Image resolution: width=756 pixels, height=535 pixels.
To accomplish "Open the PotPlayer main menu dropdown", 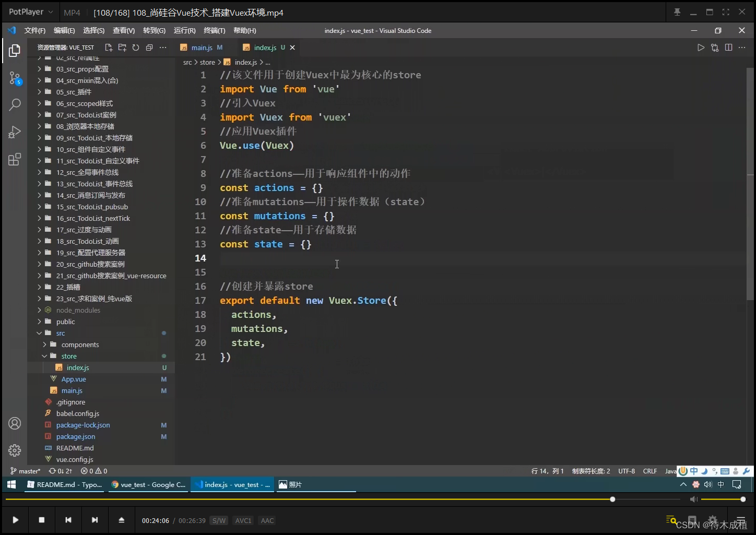I will click(x=31, y=11).
